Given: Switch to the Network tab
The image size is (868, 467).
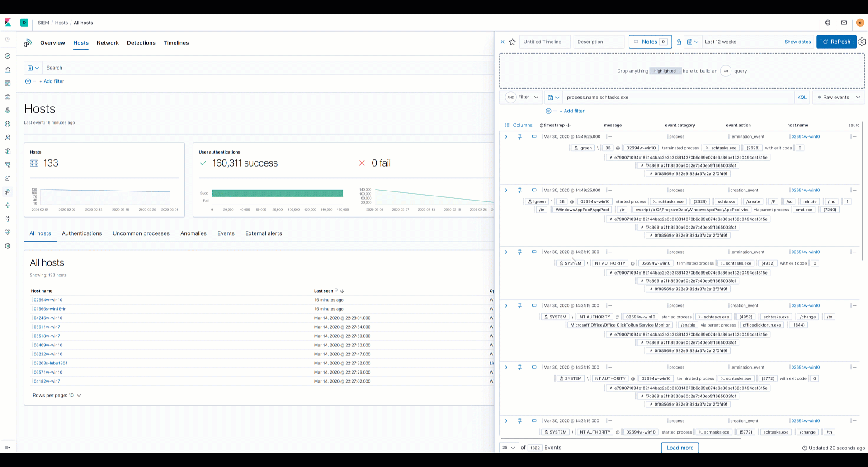Looking at the screenshot, I should (x=108, y=43).
